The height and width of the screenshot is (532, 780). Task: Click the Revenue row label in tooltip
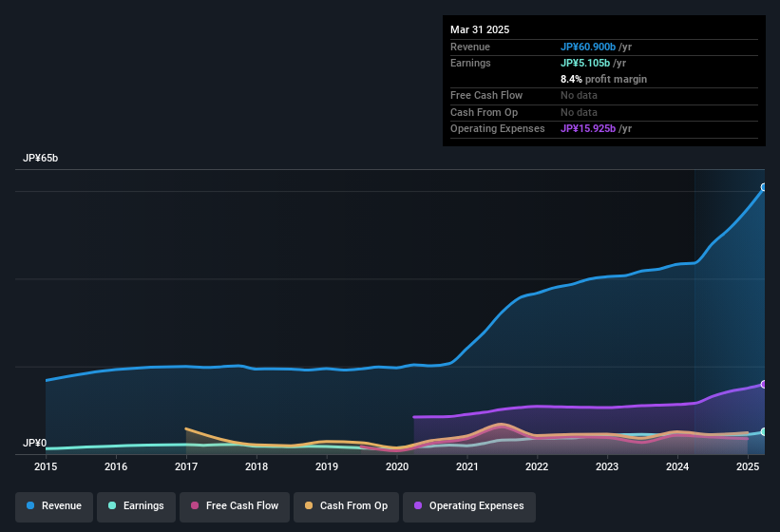[470, 47]
